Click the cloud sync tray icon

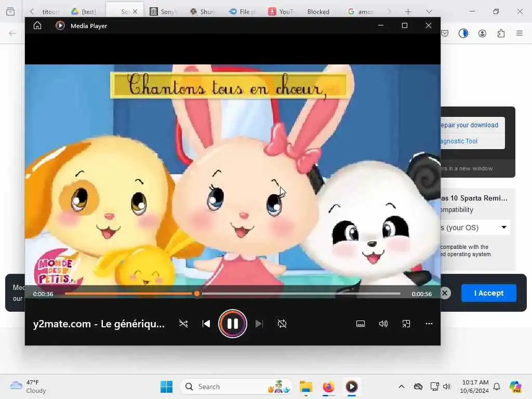pos(418,387)
